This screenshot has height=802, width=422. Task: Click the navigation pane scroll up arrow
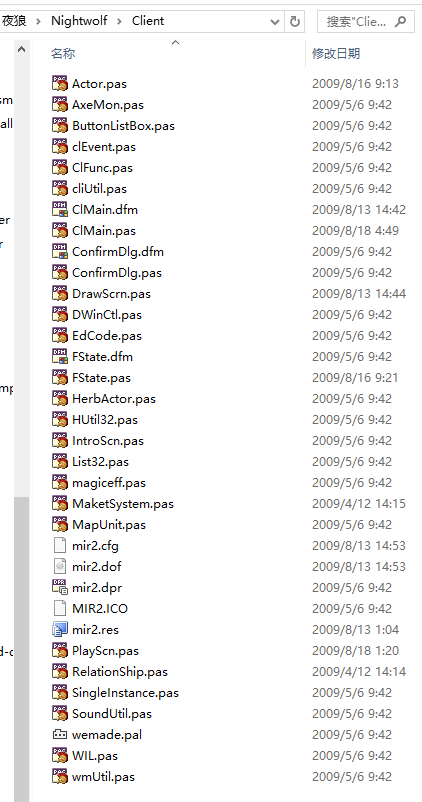(x=21, y=50)
